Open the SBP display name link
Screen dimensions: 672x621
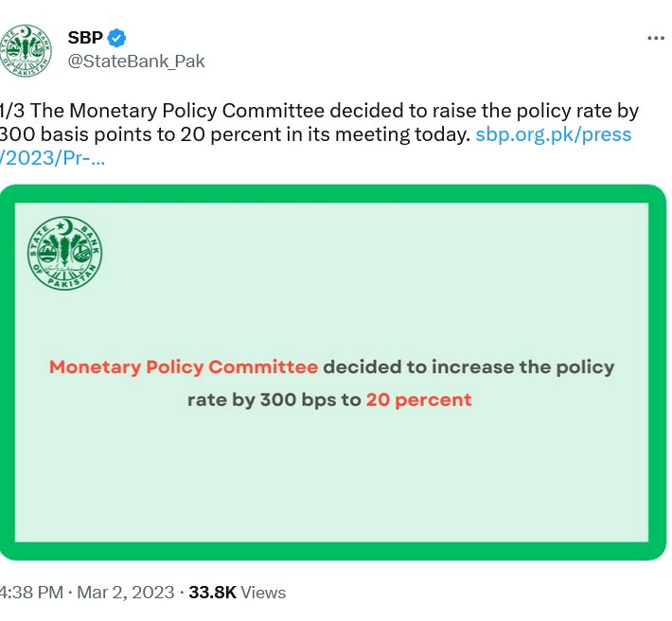coord(85,38)
